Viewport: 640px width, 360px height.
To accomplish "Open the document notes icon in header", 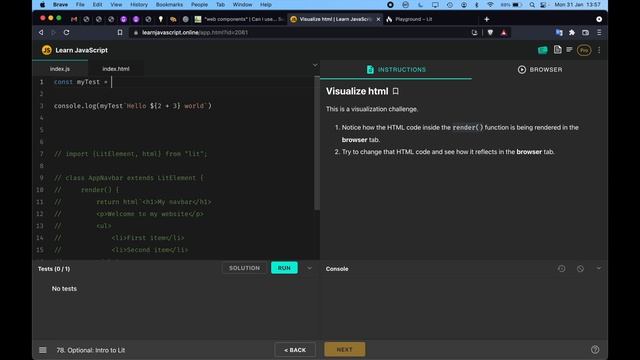I will [x=558, y=50].
